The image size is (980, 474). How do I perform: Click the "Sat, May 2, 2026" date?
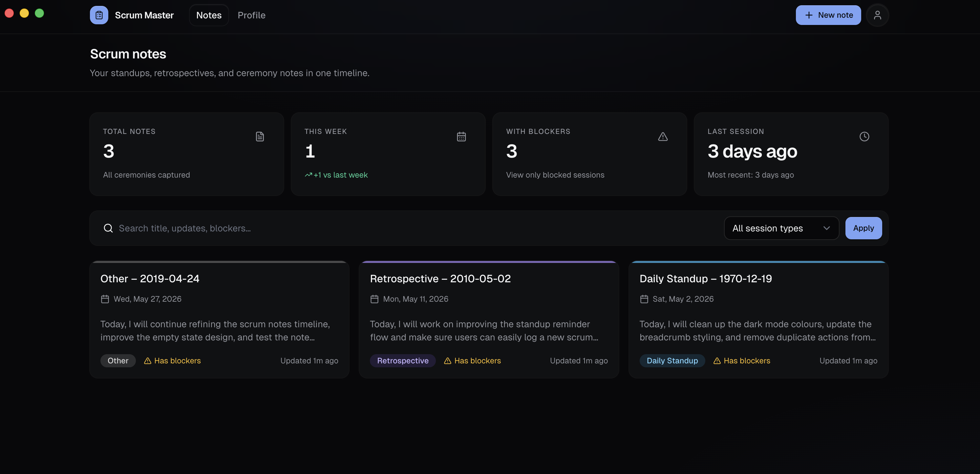683,299
